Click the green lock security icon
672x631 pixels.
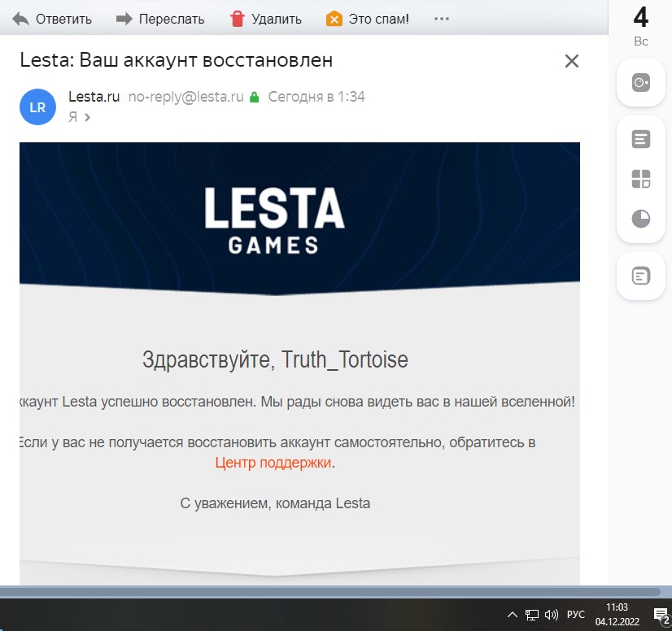pyautogui.click(x=254, y=98)
